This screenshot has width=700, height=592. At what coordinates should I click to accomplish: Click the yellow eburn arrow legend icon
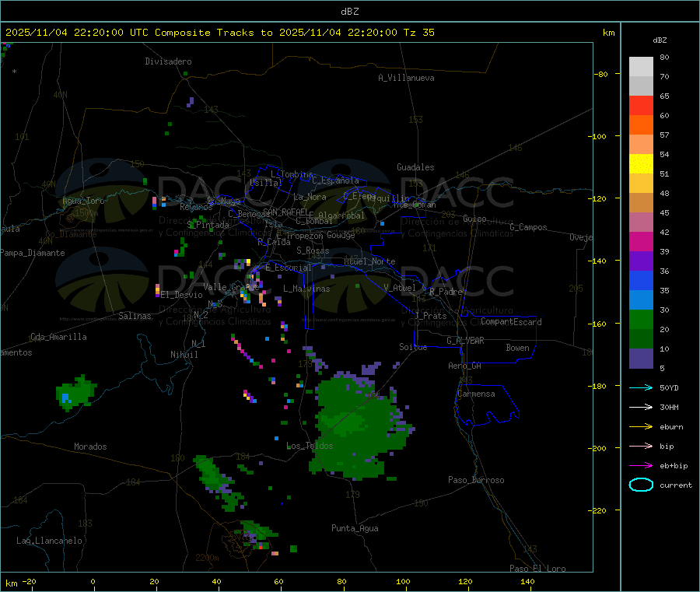coord(641,427)
